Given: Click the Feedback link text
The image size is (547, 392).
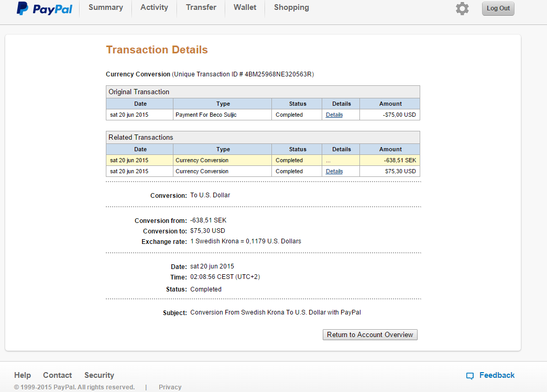Looking at the screenshot, I should [497, 375].
